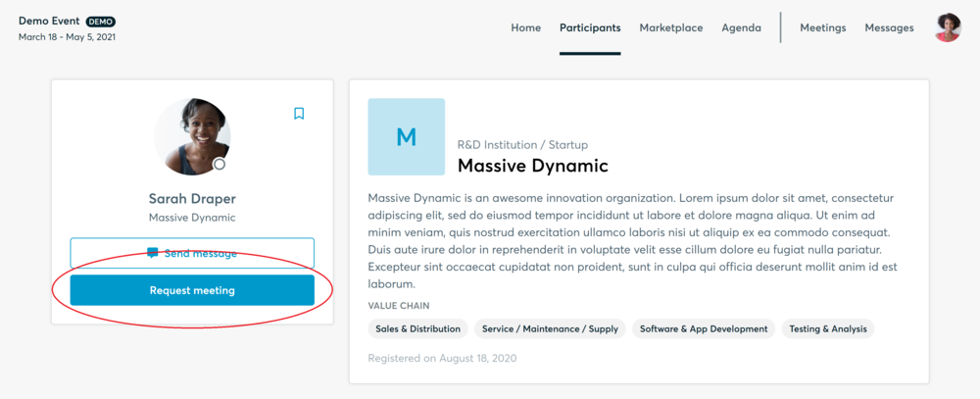Click the DEMO badge next to the event name
The image size is (980, 399).
[101, 22]
